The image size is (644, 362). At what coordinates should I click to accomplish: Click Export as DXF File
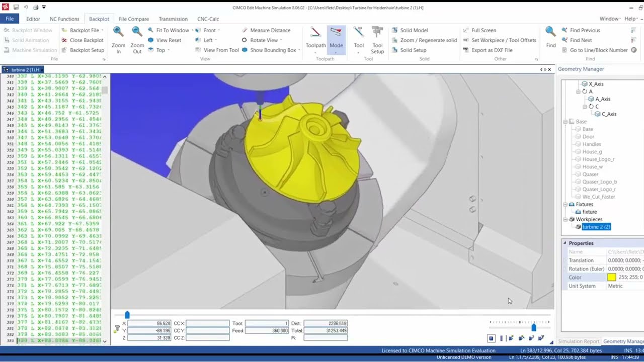(488, 50)
